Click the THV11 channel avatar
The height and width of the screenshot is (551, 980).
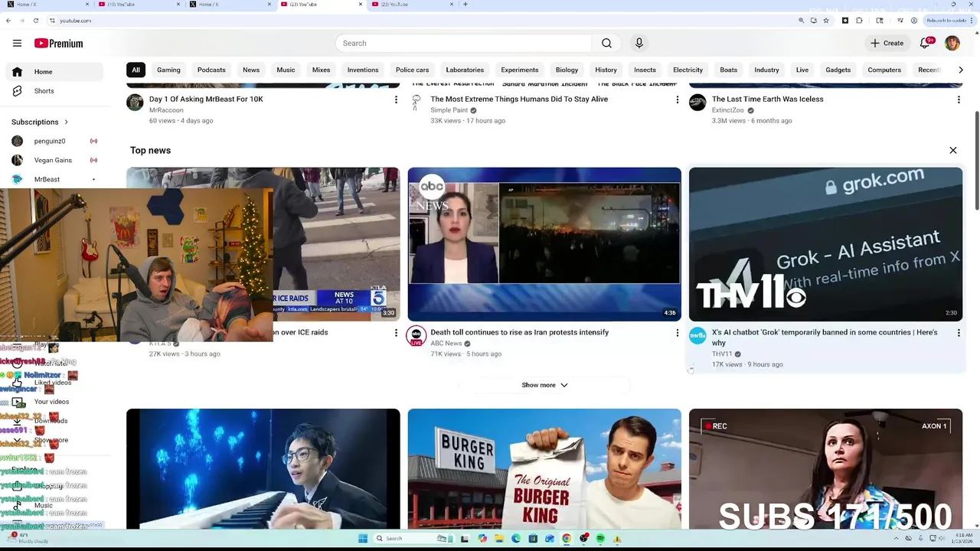pyautogui.click(x=697, y=335)
